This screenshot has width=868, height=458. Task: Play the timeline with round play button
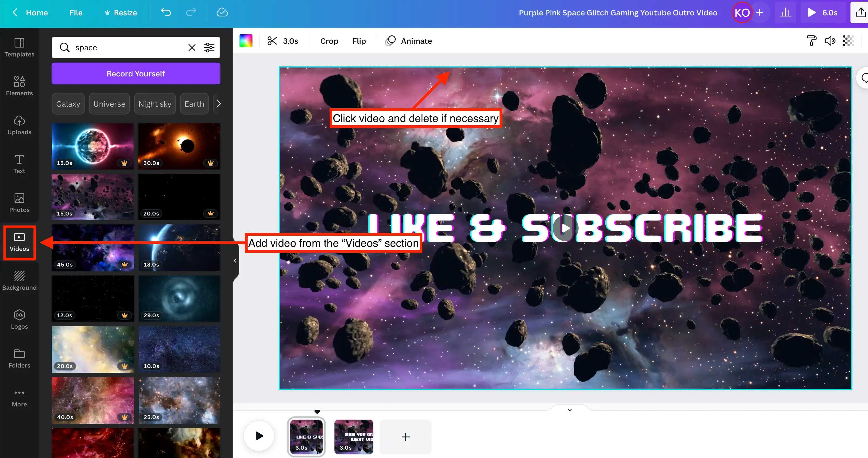[x=259, y=436]
